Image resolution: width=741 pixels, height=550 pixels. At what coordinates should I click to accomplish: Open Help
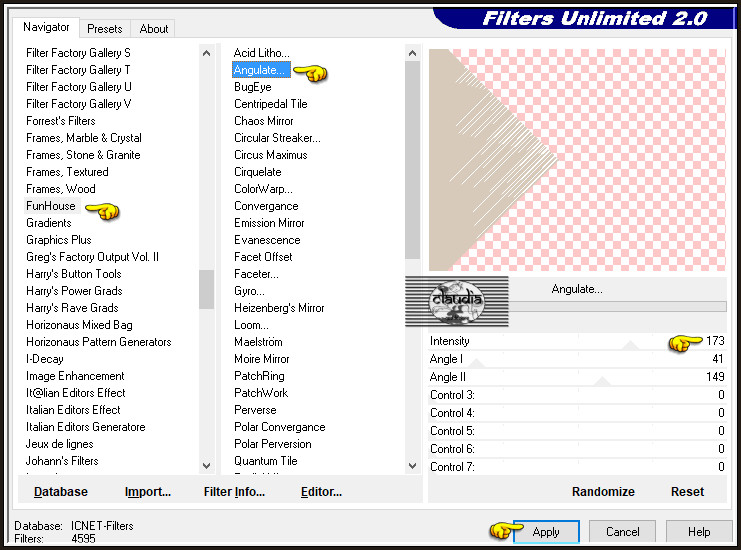click(698, 532)
